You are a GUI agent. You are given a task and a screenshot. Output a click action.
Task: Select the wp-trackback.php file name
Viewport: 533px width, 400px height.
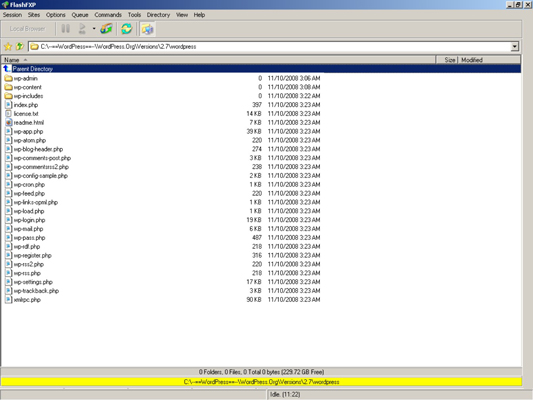click(x=36, y=291)
